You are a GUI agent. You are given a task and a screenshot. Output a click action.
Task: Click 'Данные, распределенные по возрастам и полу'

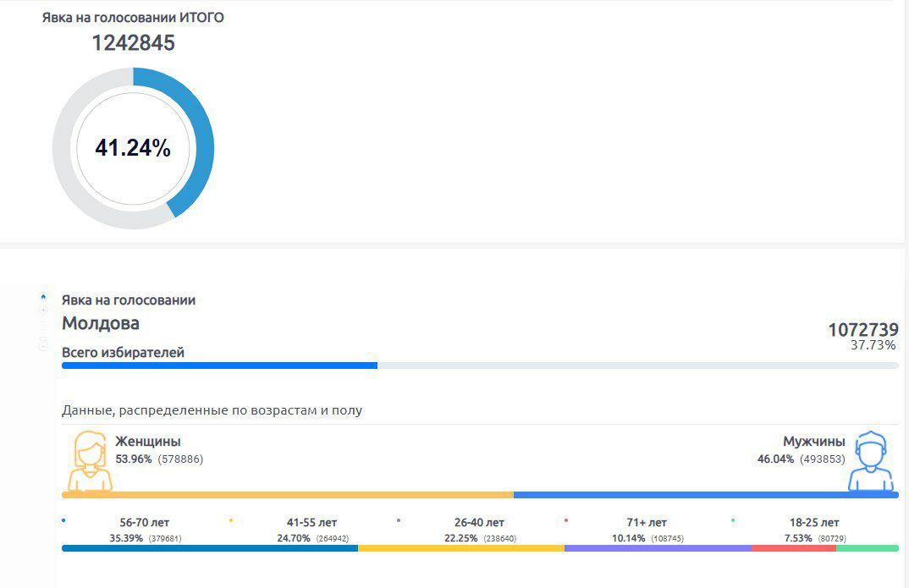click(x=212, y=410)
